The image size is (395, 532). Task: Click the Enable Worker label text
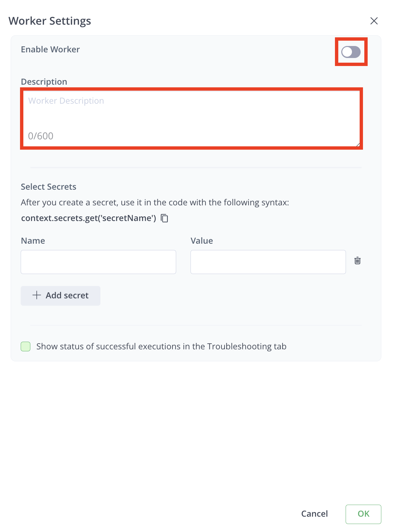click(50, 49)
